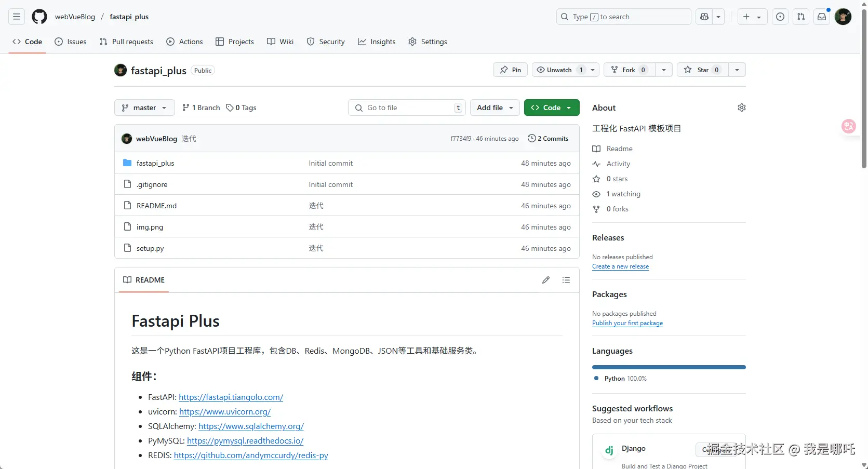Pin the fastapi_plus repository
The image size is (868, 469).
(510, 70)
